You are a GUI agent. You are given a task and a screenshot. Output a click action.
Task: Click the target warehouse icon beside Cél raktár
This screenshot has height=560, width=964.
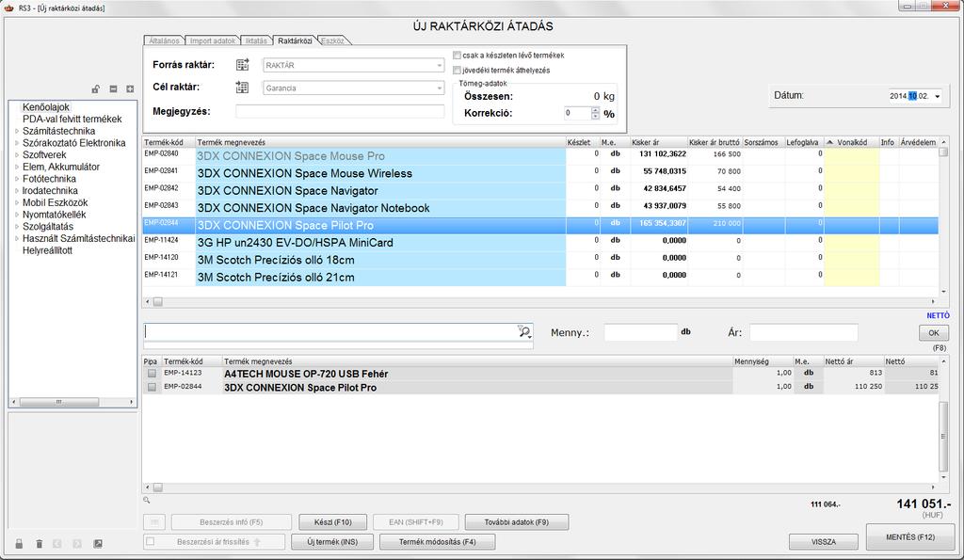242,88
